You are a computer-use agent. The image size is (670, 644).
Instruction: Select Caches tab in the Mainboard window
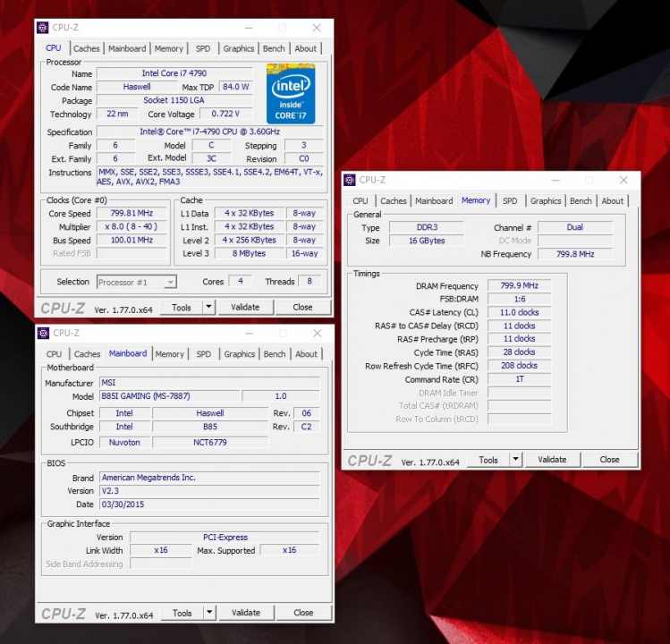(87, 354)
